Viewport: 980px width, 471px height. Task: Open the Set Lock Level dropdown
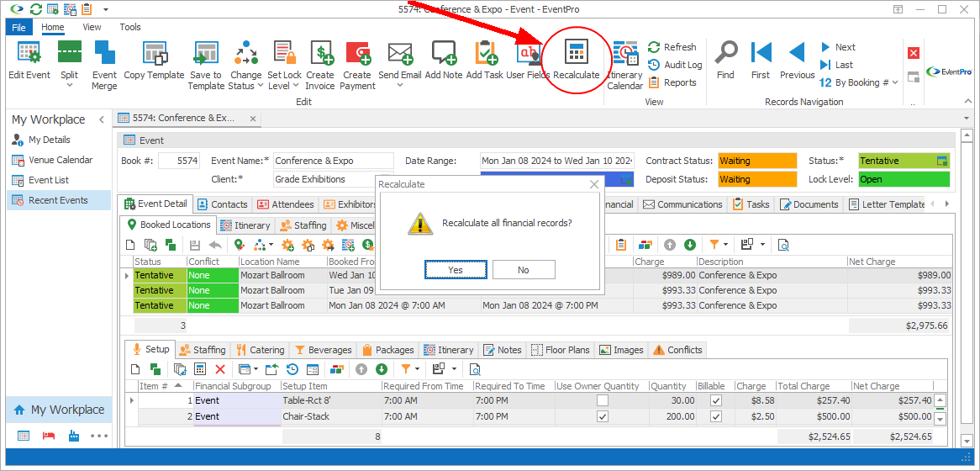tap(296, 86)
